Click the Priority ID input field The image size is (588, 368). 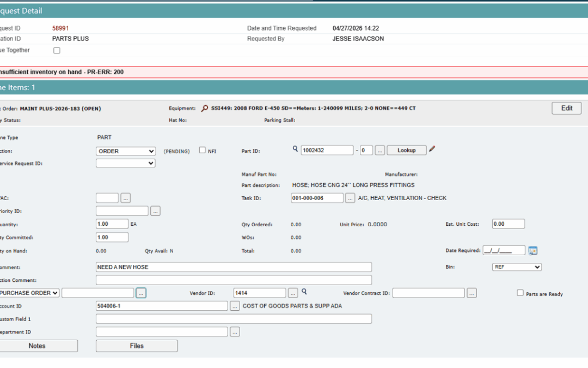point(122,211)
